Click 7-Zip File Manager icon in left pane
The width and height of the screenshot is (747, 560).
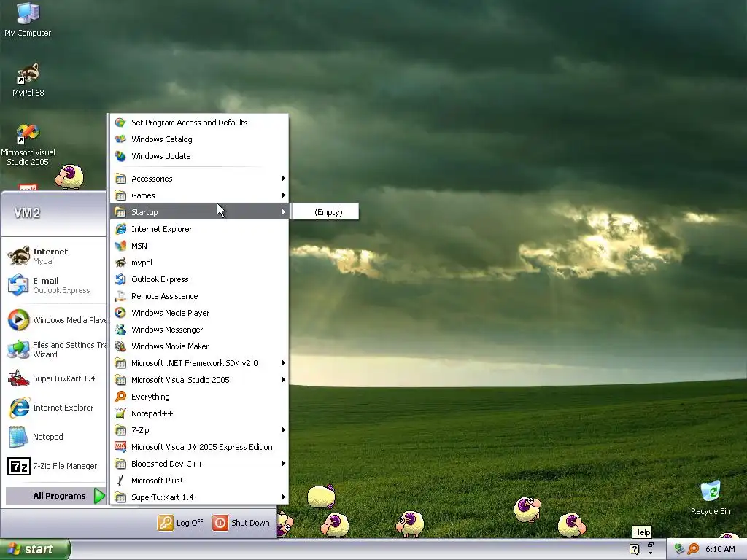pyautogui.click(x=18, y=466)
